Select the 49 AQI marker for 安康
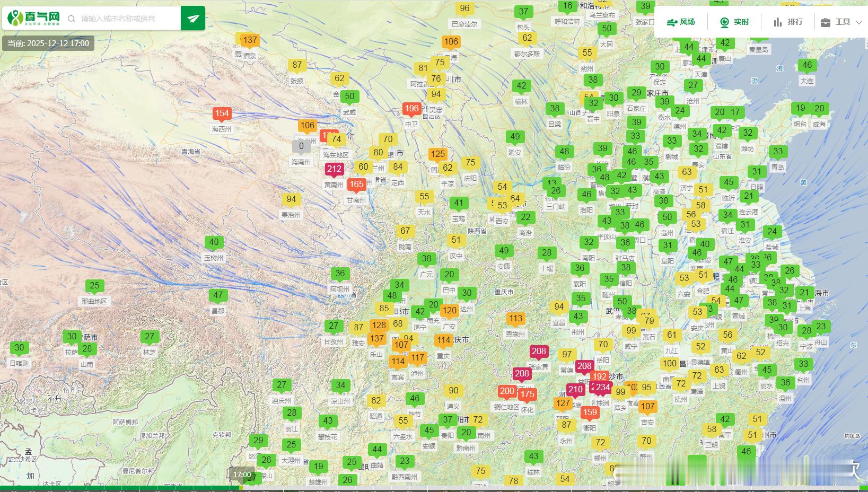The width and height of the screenshot is (868, 492). 504,251
